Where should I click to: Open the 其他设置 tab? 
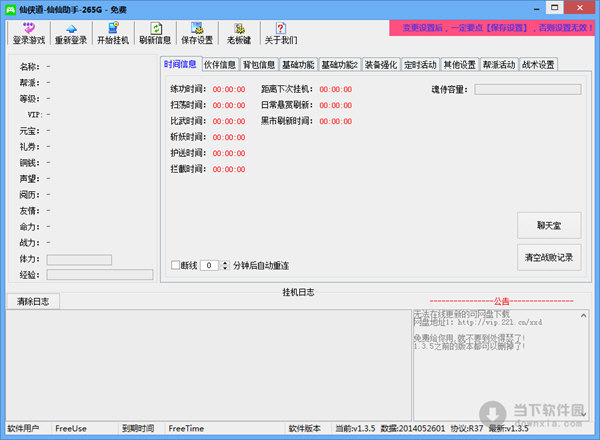click(x=460, y=65)
